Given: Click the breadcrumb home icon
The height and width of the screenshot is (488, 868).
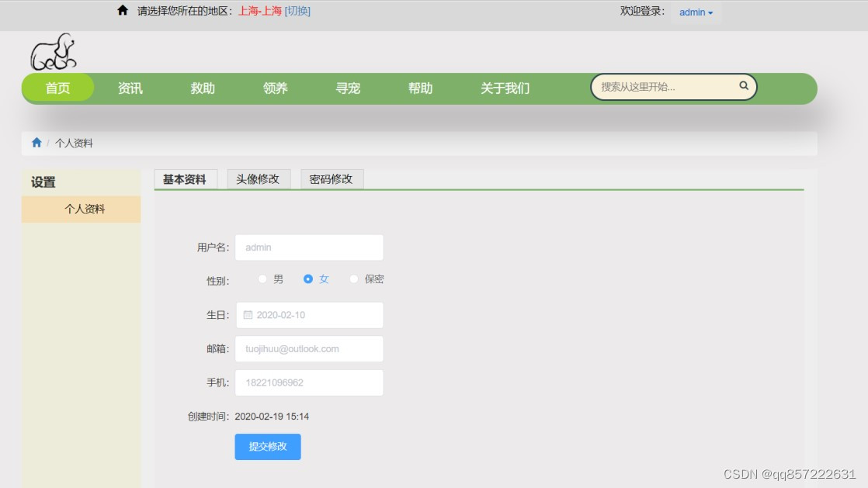Looking at the screenshot, I should 36,143.
